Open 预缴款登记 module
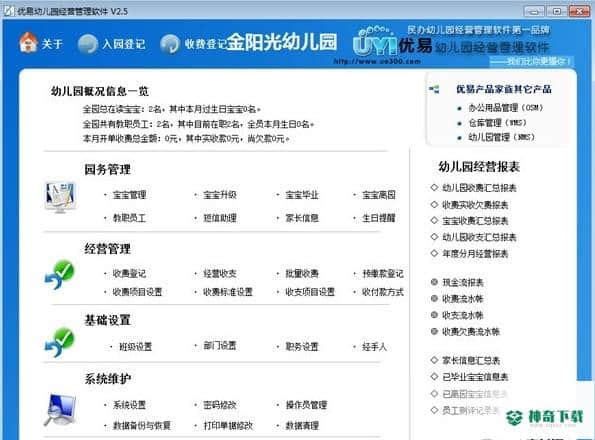595x440 pixels. pyautogui.click(x=382, y=273)
